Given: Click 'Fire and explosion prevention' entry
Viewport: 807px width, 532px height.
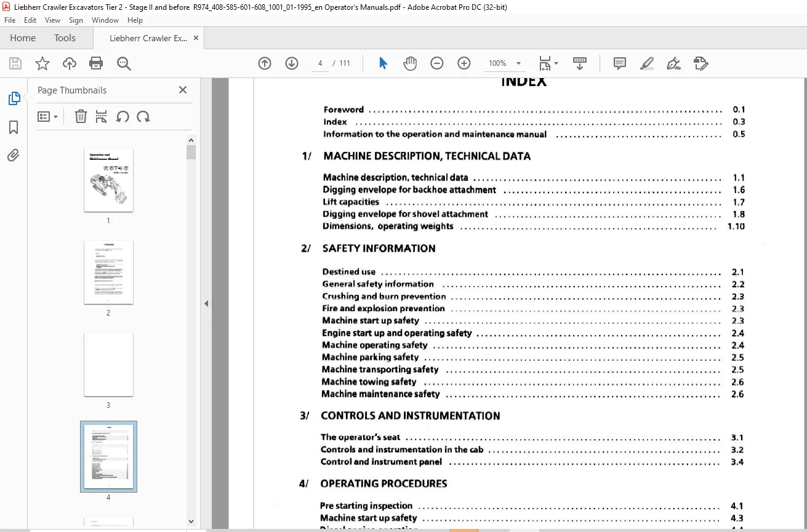Looking at the screenshot, I should (x=383, y=308).
